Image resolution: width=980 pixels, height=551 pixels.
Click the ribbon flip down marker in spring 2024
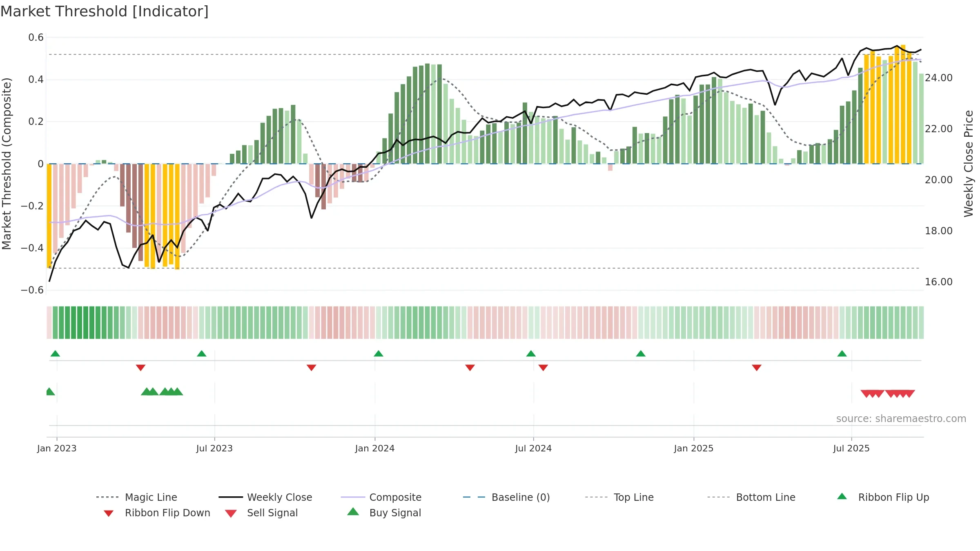pyautogui.click(x=470, y=368)
